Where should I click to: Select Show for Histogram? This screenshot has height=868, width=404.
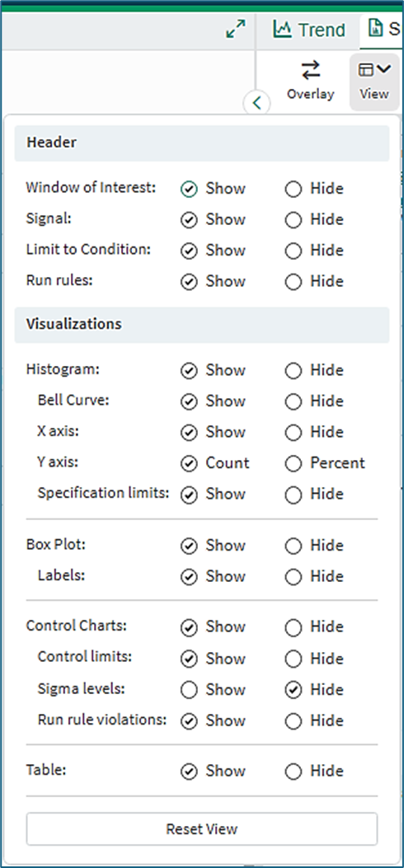[190, 371]
